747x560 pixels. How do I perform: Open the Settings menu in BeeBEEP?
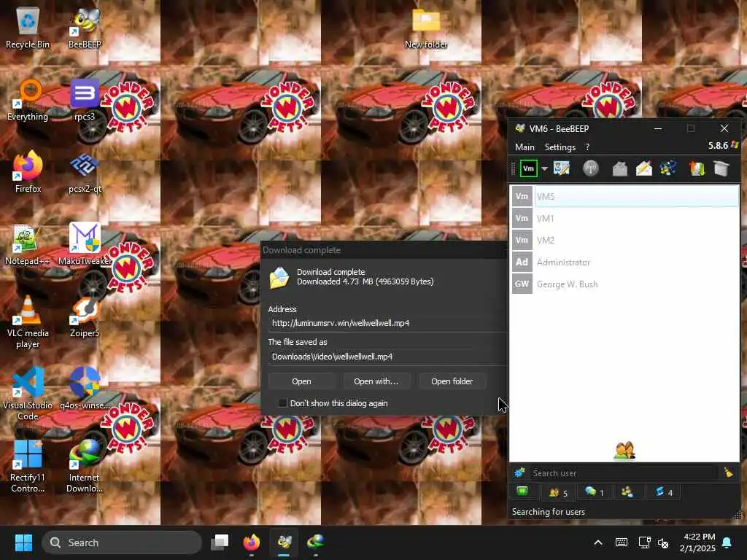560,147
